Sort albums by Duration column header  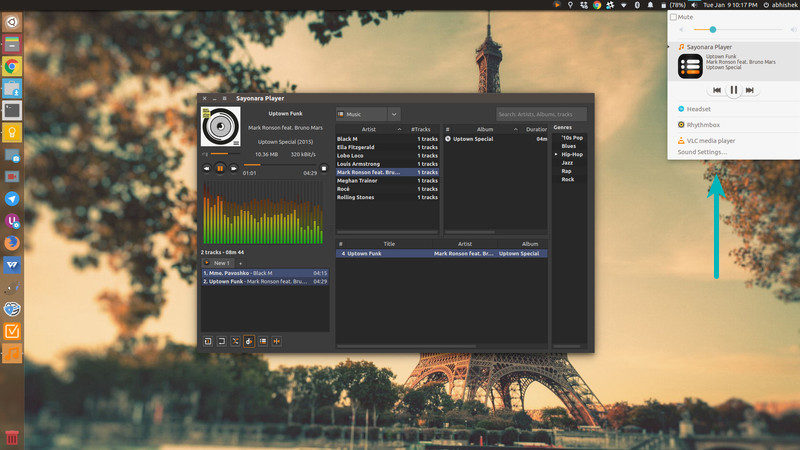coord(536,130)
